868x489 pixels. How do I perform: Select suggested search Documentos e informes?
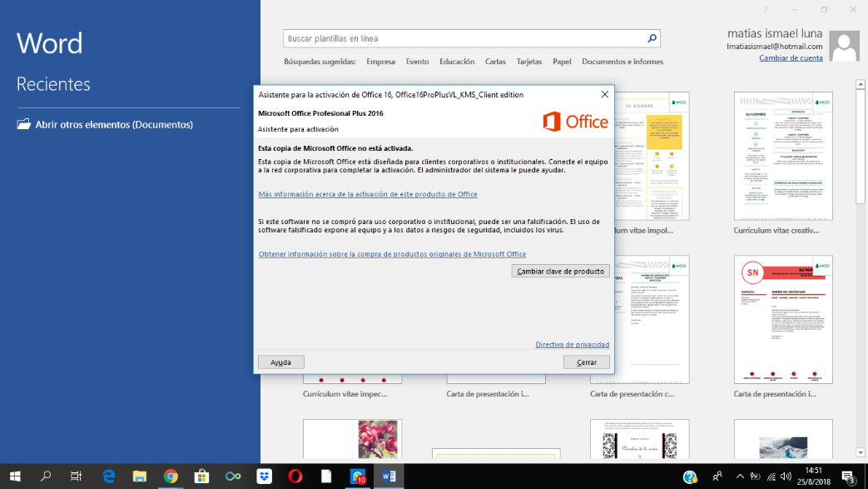click(622, 62)
